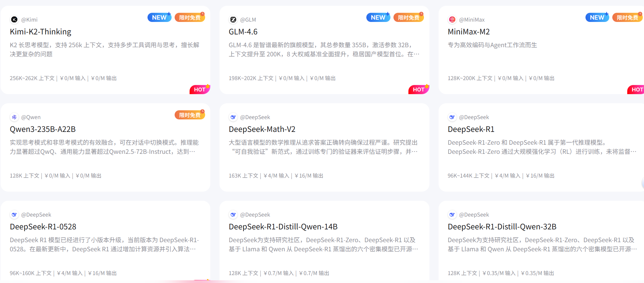Image resolution: width=644 pixels, height=283 pixels.
Task: Click HOT badge on MiniMax-M2 card
Action: [636, 89]
